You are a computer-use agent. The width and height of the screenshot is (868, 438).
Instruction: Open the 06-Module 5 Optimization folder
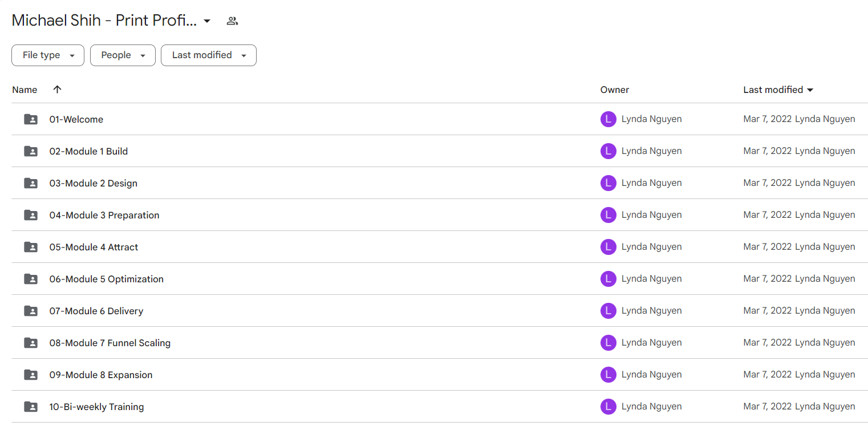107,279
